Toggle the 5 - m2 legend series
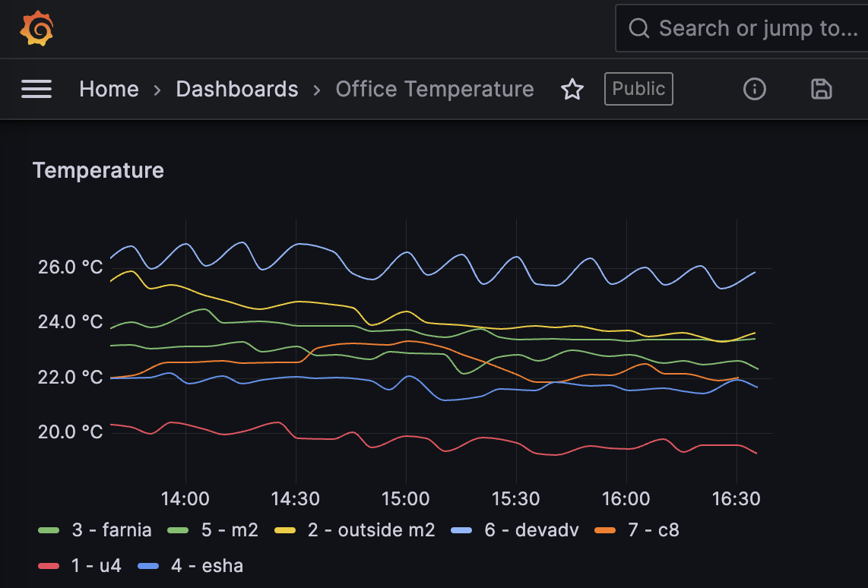Screen dimensions: 868x588 click(230, 530)
